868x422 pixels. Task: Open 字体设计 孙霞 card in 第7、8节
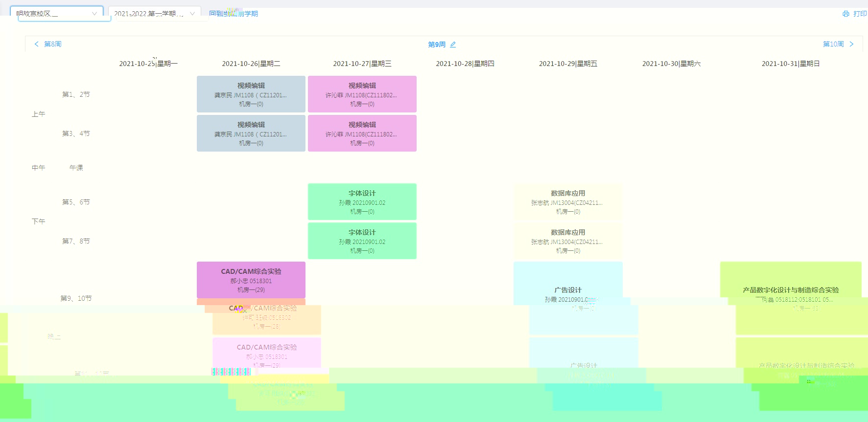pyautogui.click(x=362, y=241)
